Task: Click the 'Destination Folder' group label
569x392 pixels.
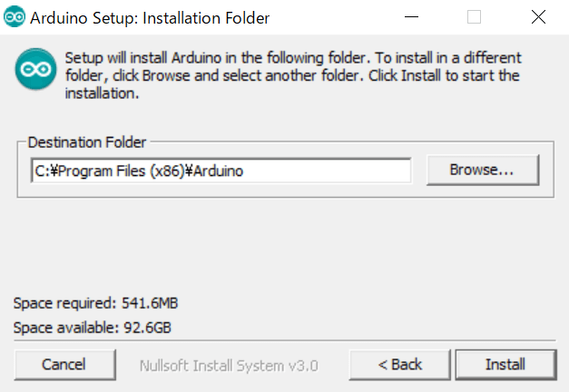Action: [x=87, y=142]
